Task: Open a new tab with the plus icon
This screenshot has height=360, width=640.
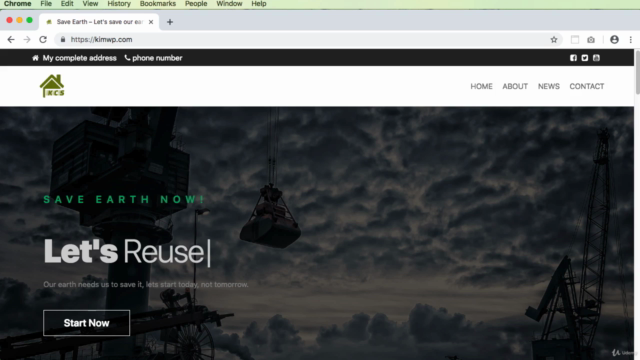Action: 170,22
